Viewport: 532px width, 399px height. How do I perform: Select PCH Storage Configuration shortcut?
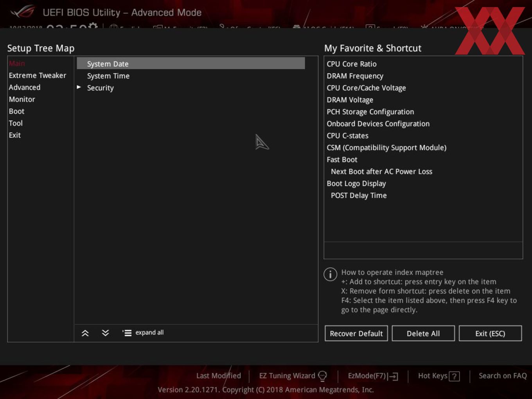click(x=370, y=112)
